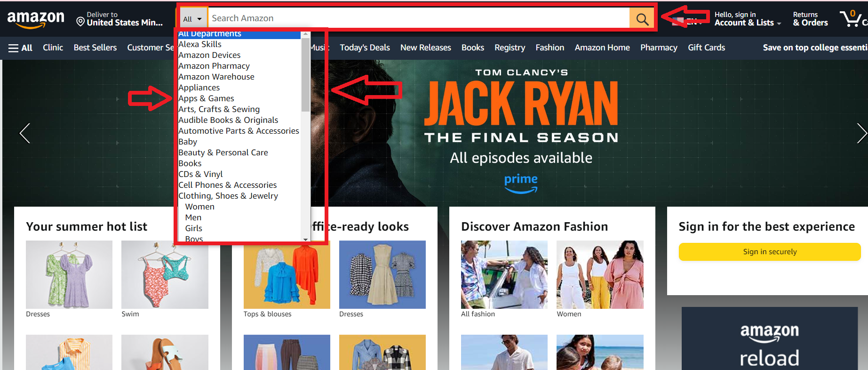Image resolution: width=868 pixels, height=370 pixels.
Task: Open Today's Deals nav link
Action: (x=365, y=48)
